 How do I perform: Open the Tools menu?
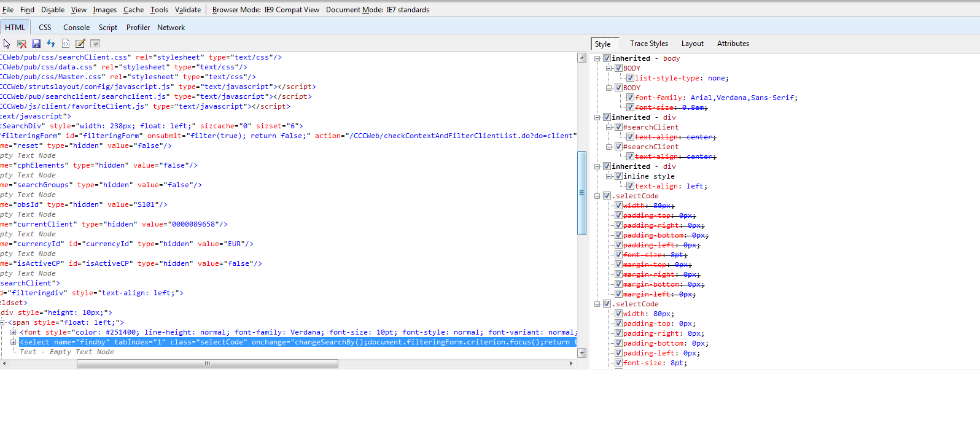159,10
